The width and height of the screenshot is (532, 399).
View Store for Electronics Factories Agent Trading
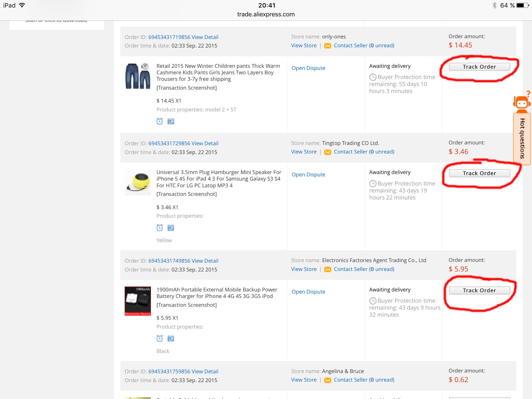coord(304,269)
